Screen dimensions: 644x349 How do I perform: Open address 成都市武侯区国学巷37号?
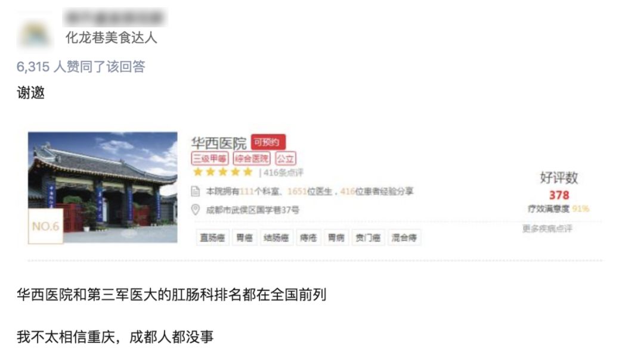click(x=253, y=210)
